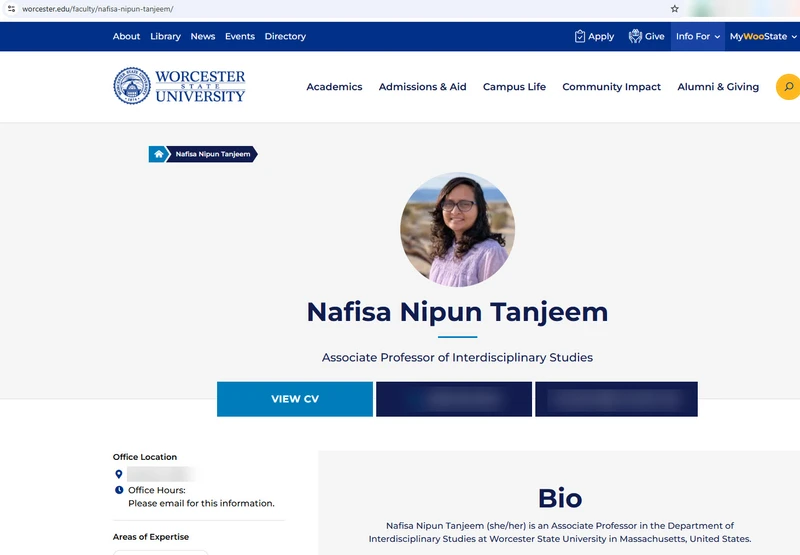Expand the Info For dropdown
Image resolution: width=800 pixels, height=555 pixels.
(x=697, y=36)
